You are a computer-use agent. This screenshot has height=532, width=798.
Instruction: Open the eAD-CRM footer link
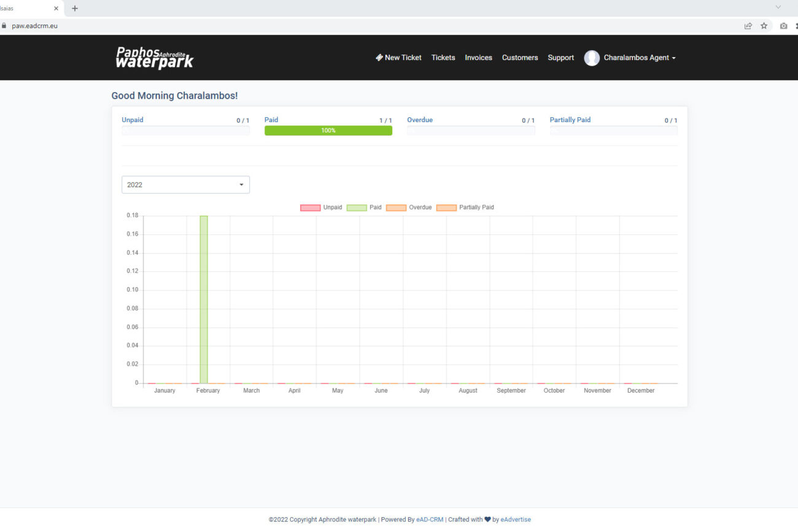point(430,520)
